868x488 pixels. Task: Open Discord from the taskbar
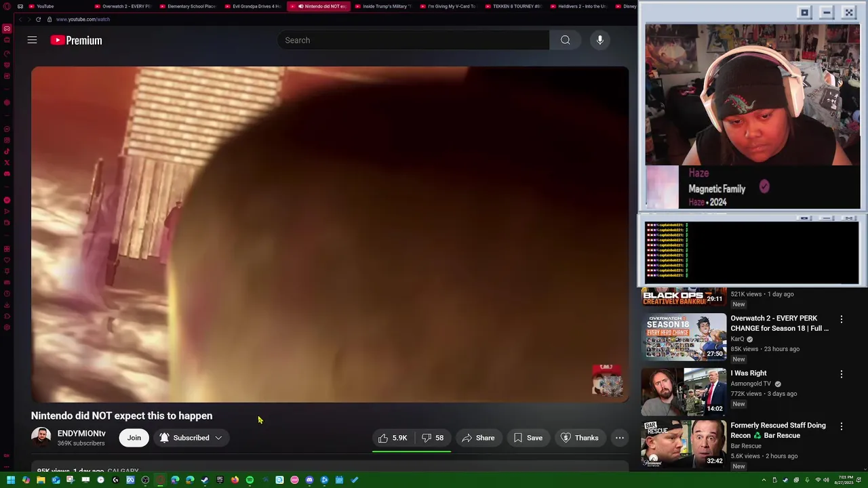point(309,480)
